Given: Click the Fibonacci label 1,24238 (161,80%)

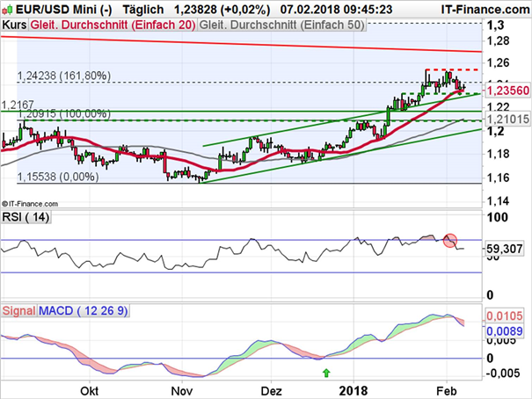Looking at the screenshot, I should click(x=64, y=76).
